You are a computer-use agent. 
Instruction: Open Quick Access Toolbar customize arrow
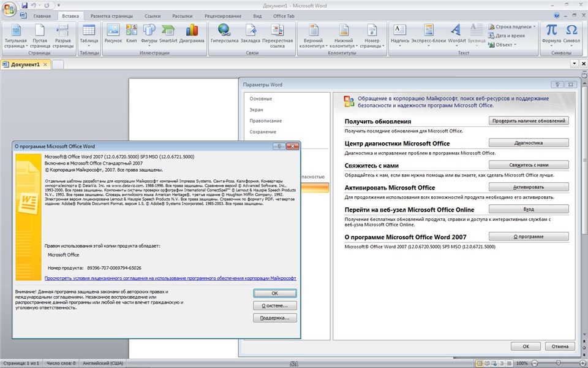(x=59, y=6)
